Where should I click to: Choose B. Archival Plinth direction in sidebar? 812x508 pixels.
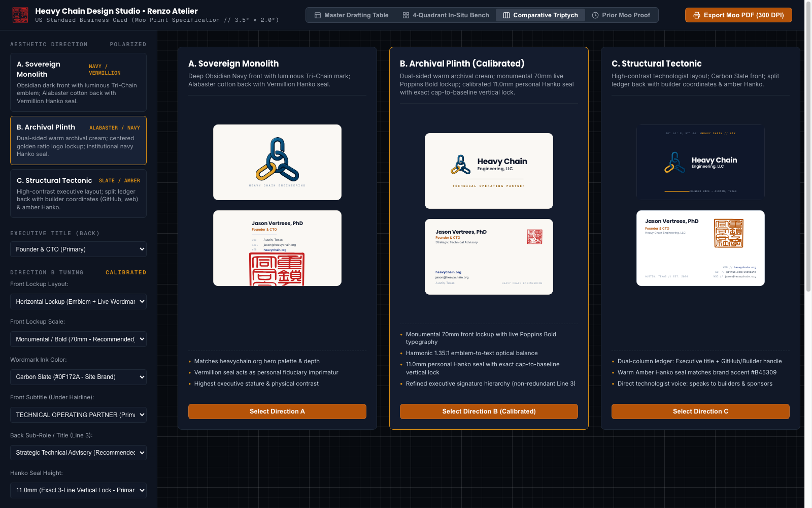pos(78,141)
